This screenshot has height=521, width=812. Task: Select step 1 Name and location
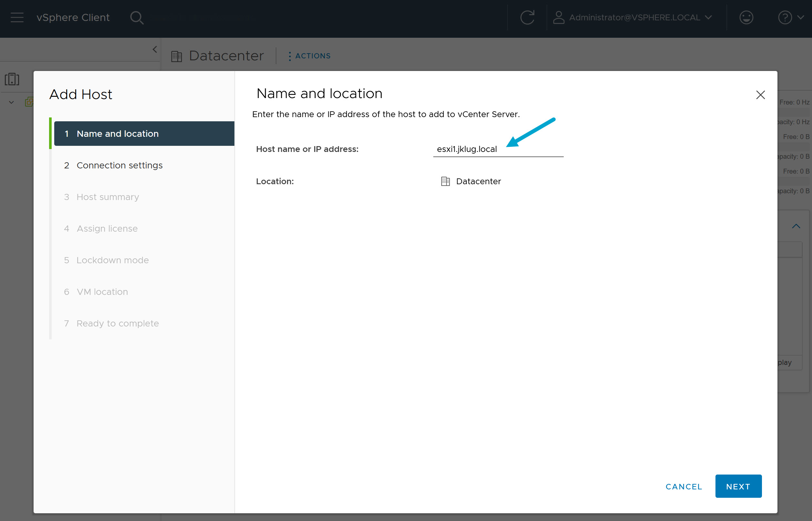(118, 133)
